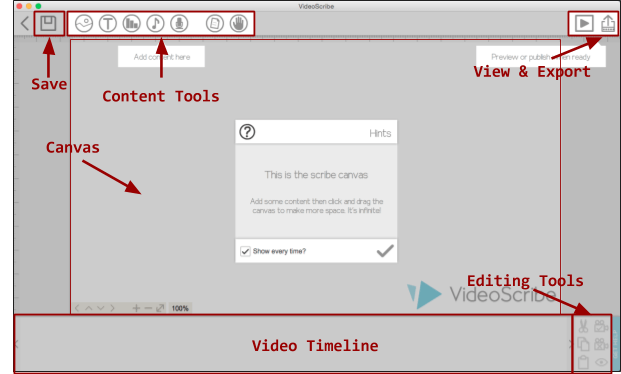Click the hand drawing-hand icon
The height and width of the screenshot is (374, 621).
tap(238, 24)
